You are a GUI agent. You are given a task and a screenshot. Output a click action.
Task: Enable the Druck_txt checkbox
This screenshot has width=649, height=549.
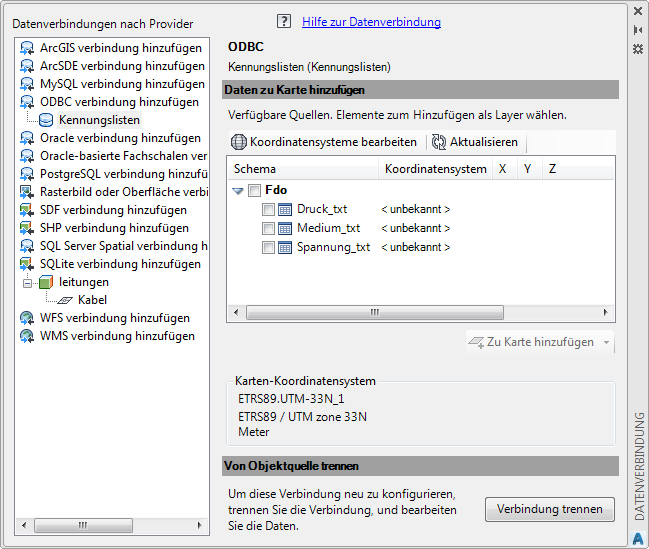pos(268,209)
